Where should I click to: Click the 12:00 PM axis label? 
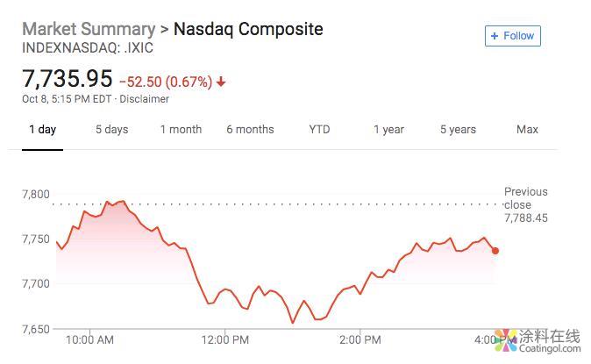(x=225, y=339)
